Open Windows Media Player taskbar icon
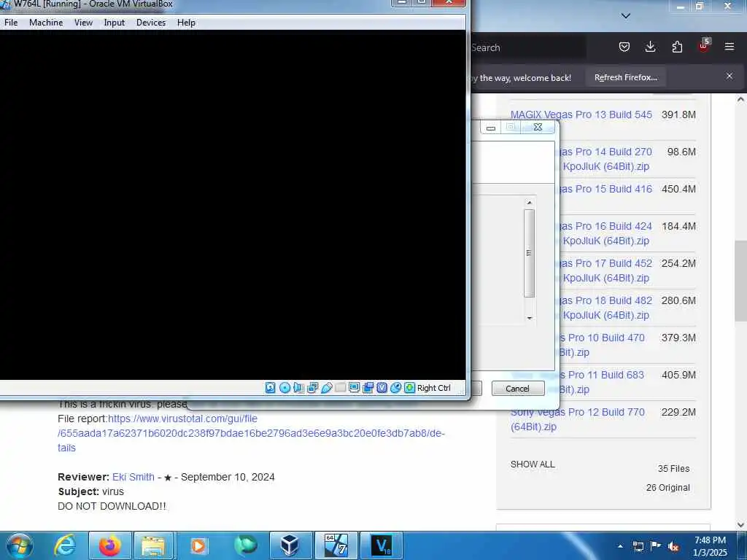Screen dimensions: 747x560 tap(198, 545)
